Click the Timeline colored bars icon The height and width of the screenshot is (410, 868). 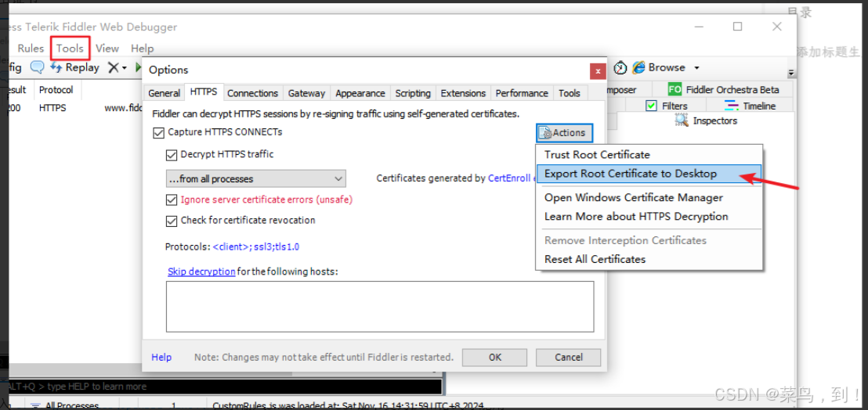pos(732,106)
